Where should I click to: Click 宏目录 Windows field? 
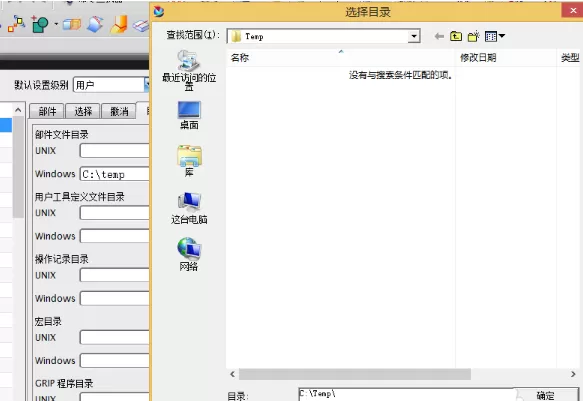coord(115,360)
